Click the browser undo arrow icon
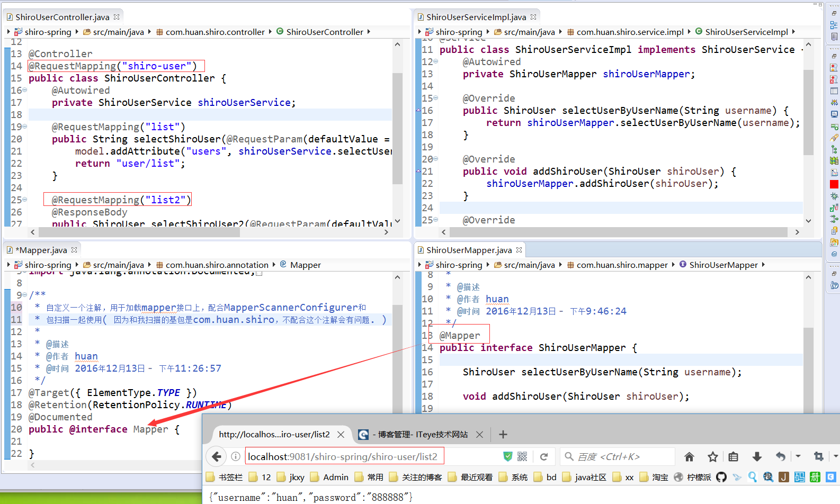The height and width of the screenshot is (504, 840). (x=781, y=456)
